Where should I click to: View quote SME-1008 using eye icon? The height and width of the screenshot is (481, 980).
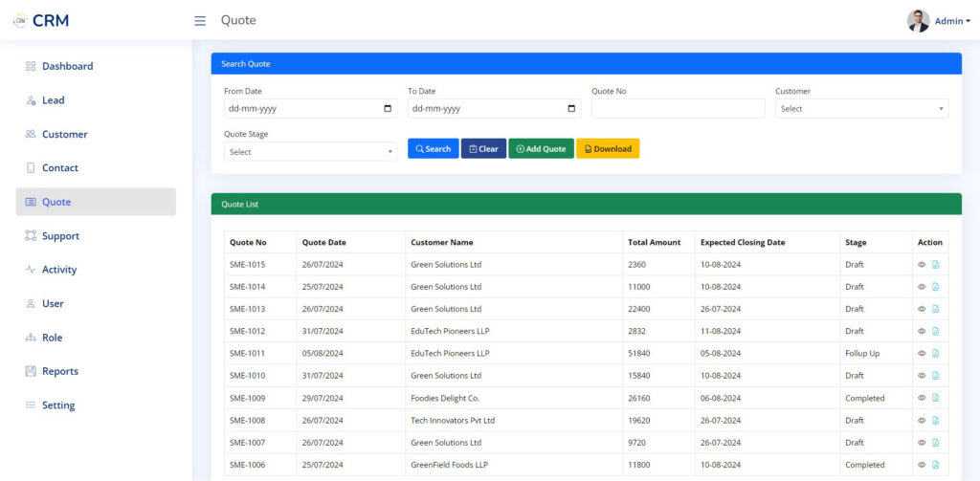(x=922, y=421)
